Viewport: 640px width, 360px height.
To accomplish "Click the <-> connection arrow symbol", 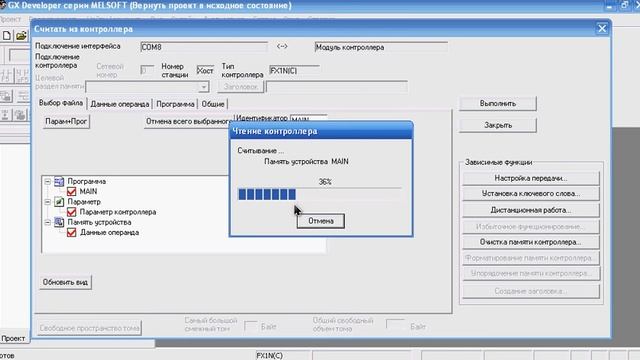I will (x=282, y=46).
